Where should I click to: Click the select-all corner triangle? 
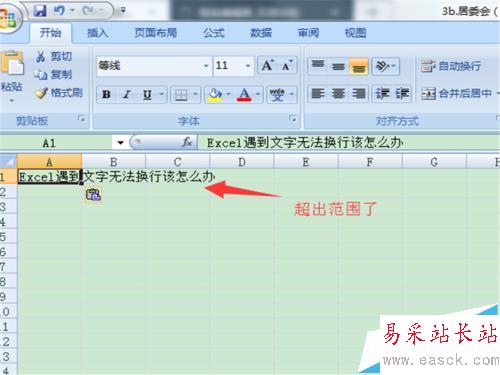[x=9, y=162]
